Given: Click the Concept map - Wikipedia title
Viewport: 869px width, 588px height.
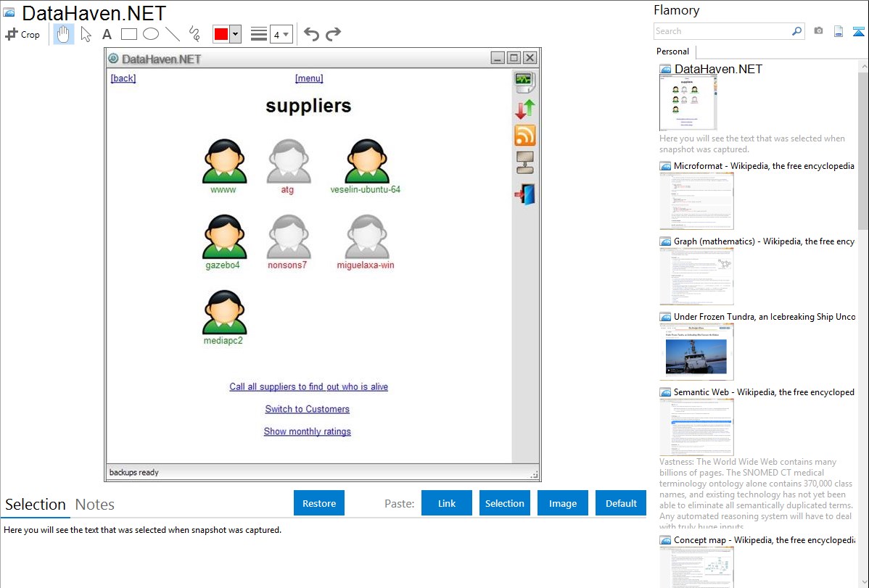Looking at the screenshot, I should pos(765,539).
